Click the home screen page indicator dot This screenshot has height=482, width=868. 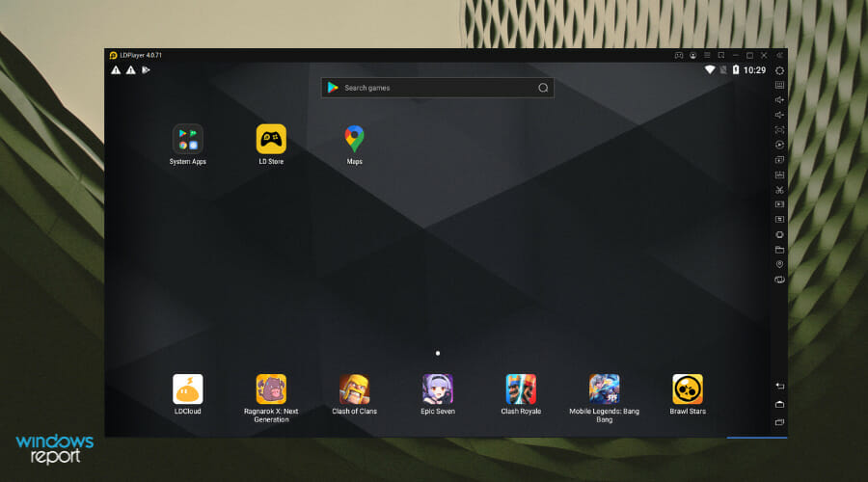tap(438, 353)
